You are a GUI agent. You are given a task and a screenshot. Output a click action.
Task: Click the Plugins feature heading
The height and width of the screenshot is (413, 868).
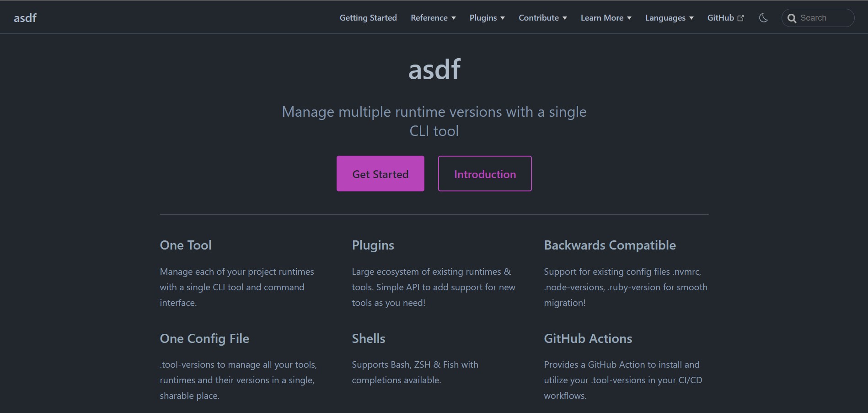373,245
